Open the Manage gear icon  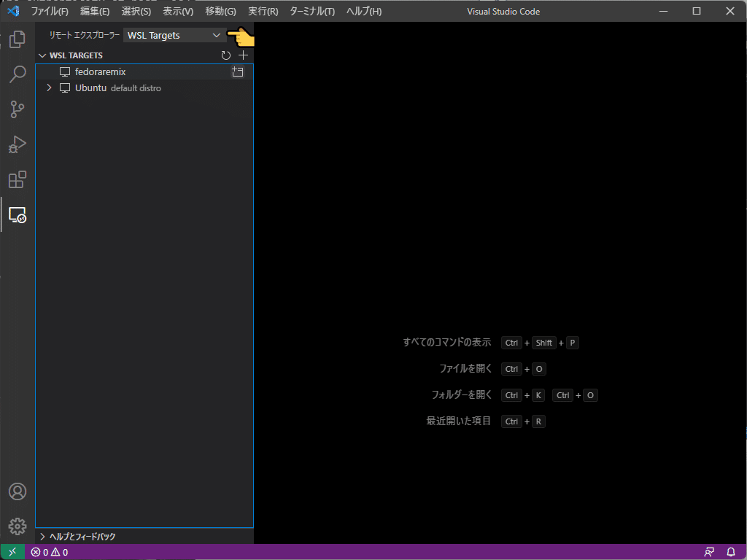point(18,526)
